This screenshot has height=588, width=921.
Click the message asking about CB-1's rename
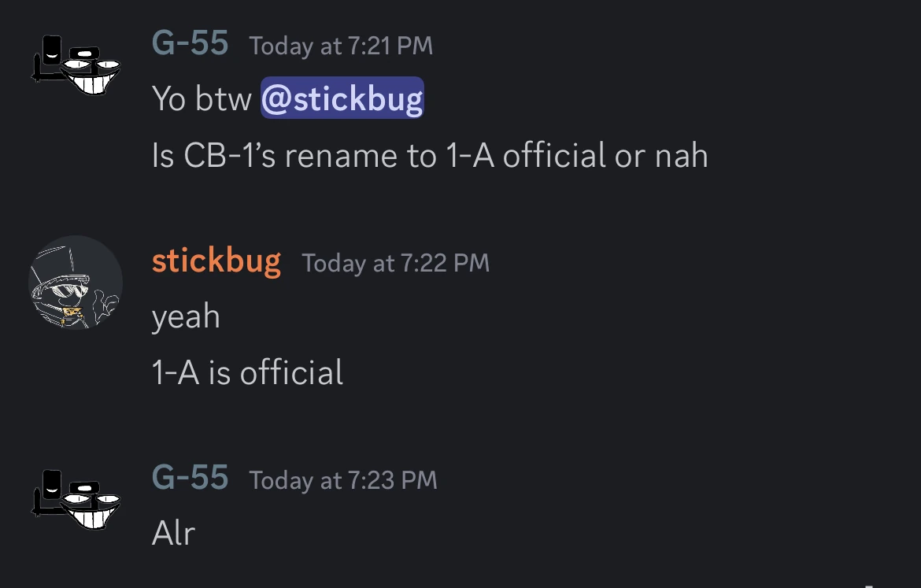(x=430, y=155)
